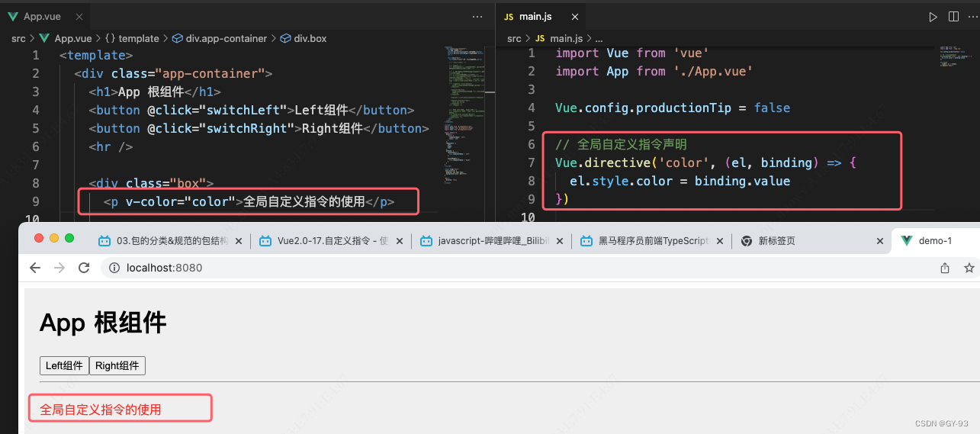Screen dimensions: 980x434
Task: Close the browser window with red button
Action: [39, 238]
